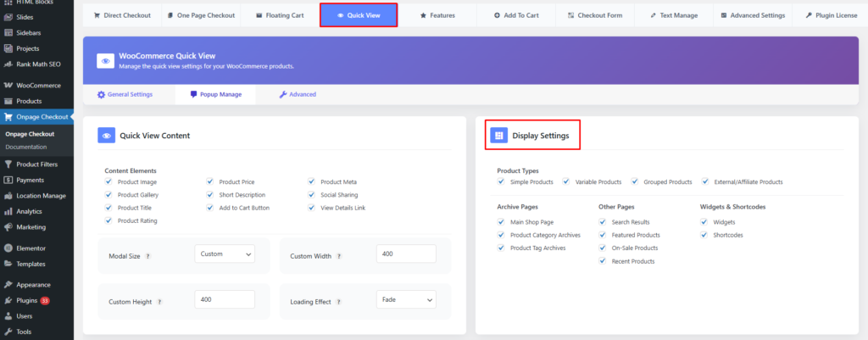This screenshot has height=340, width=868.
Task: Click the Analytics chart icon
Action: (8, 211)
